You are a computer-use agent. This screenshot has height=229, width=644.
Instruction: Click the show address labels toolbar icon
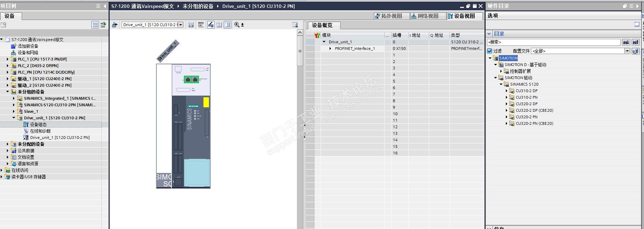(x=191, y=25)
